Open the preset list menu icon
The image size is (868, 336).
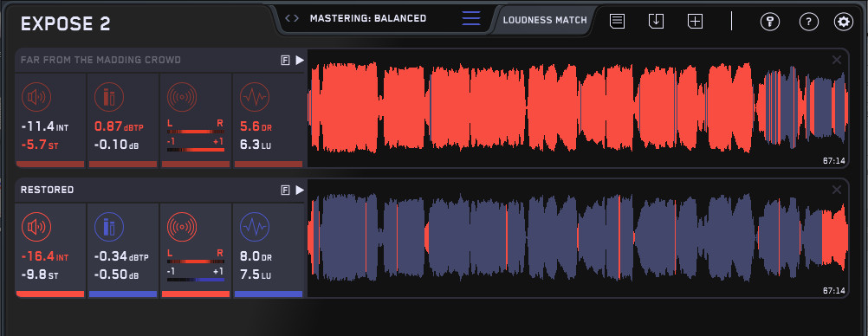471,17
